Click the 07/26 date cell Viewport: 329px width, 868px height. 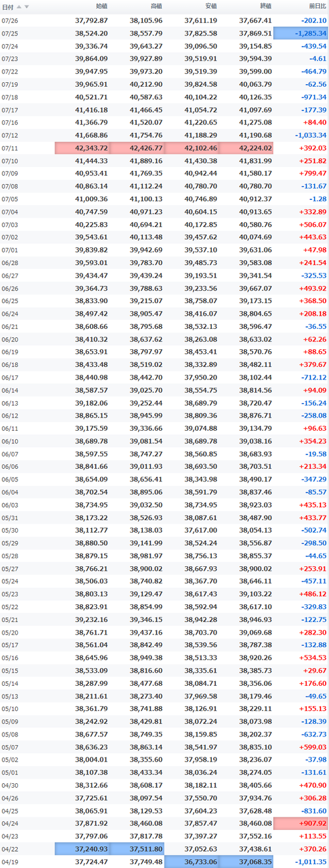[x=10, y=21]
